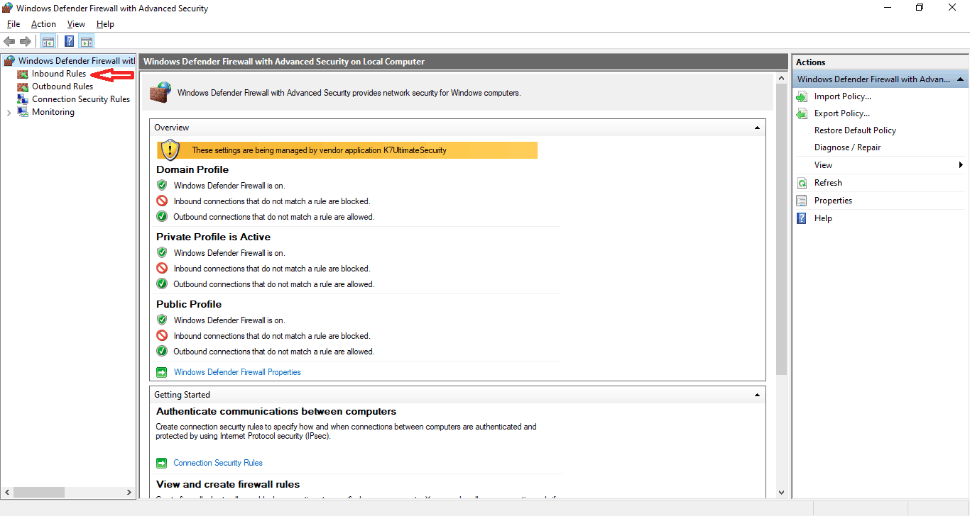Open the Action menu
The image size is (970, 516).
click(43, 24)
